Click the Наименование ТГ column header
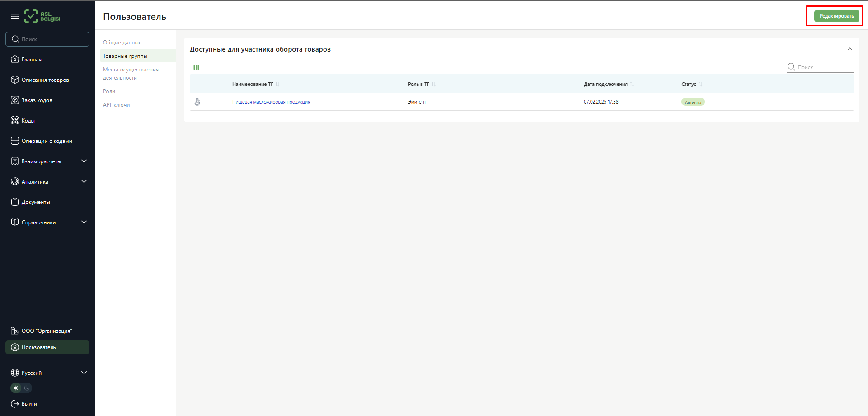This screenshot has width=868, height=416. [253, 84]
